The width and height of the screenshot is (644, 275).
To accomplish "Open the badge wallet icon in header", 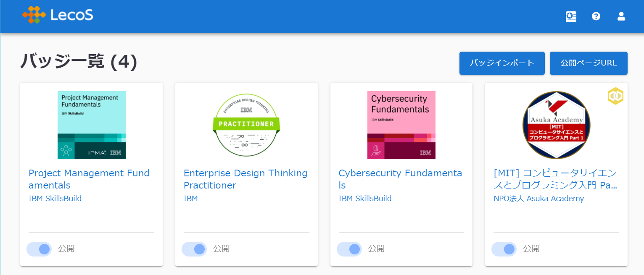I will 571,16.
